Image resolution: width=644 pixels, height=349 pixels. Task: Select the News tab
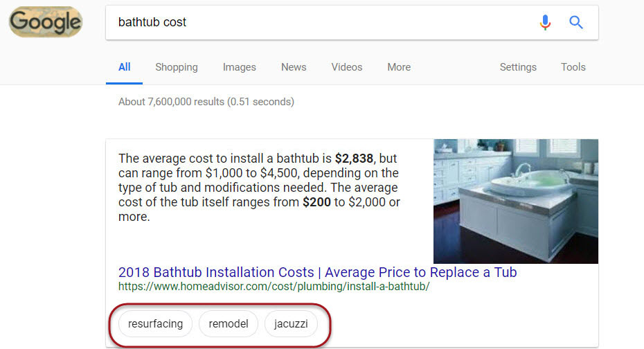pyautogui.click(x=294, y=67)
